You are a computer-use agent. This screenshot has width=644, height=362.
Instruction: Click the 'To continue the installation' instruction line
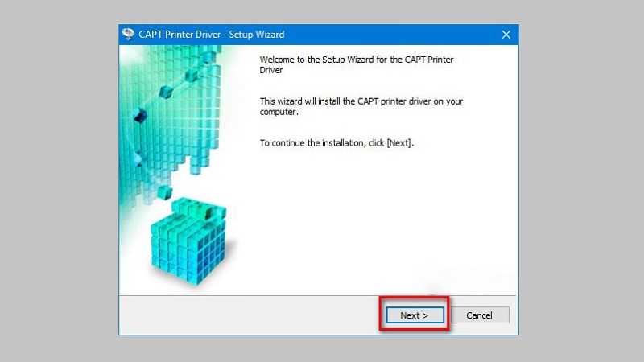336,143
